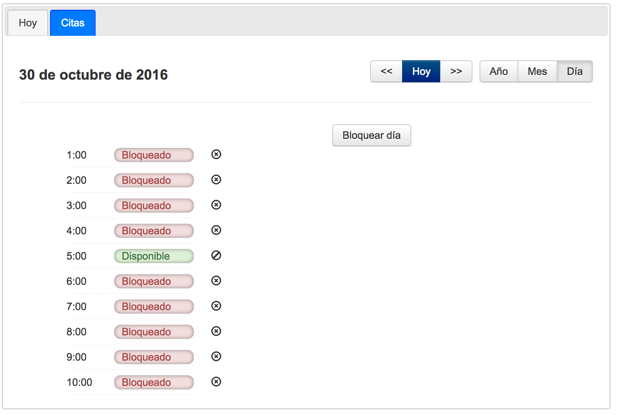
Task: Advance to the next day with >>
Action: click(456, 71)
